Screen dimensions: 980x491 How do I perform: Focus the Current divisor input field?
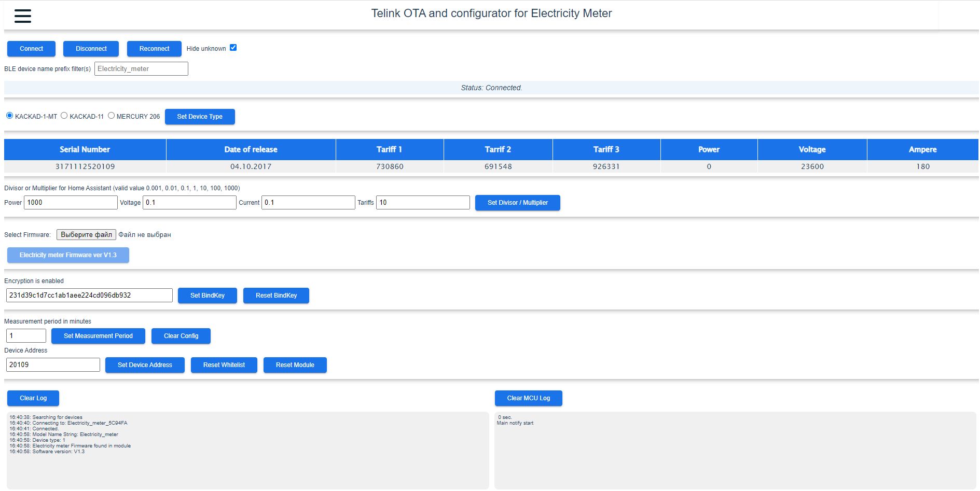click(308, 203)
